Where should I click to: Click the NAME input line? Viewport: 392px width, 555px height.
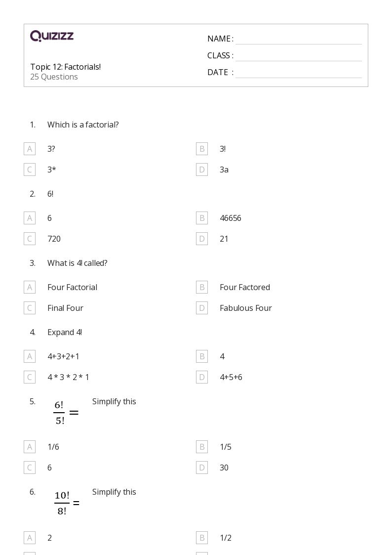click(x=298, y=39)
